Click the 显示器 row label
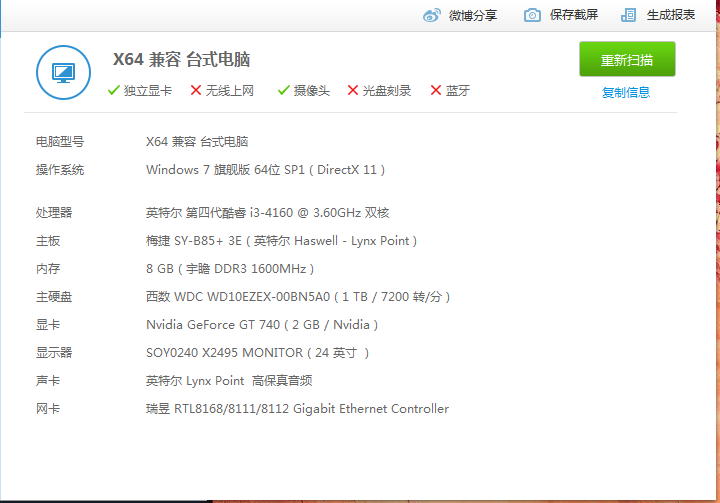Screen dimensions: 720x503 point(54,353)
